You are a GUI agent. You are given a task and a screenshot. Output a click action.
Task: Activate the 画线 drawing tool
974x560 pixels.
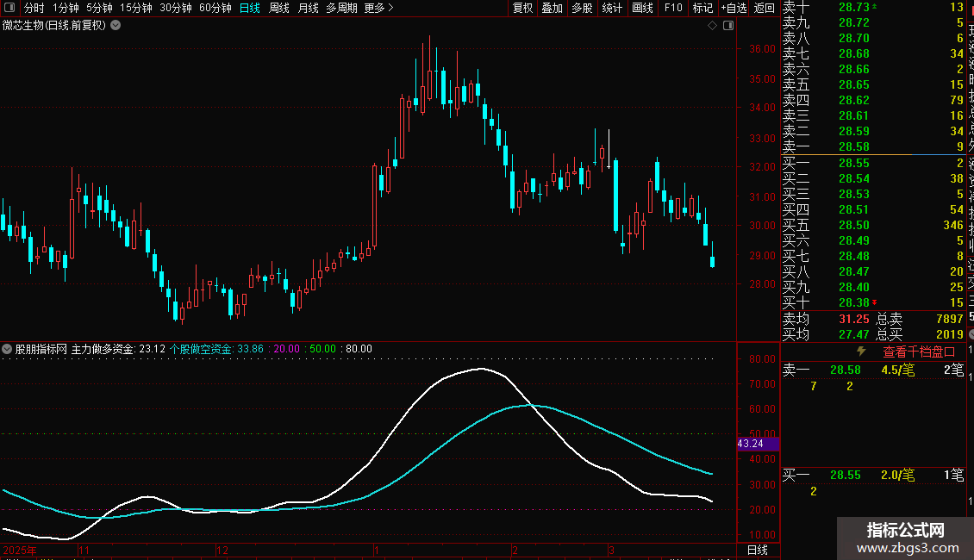coord(642,8)
